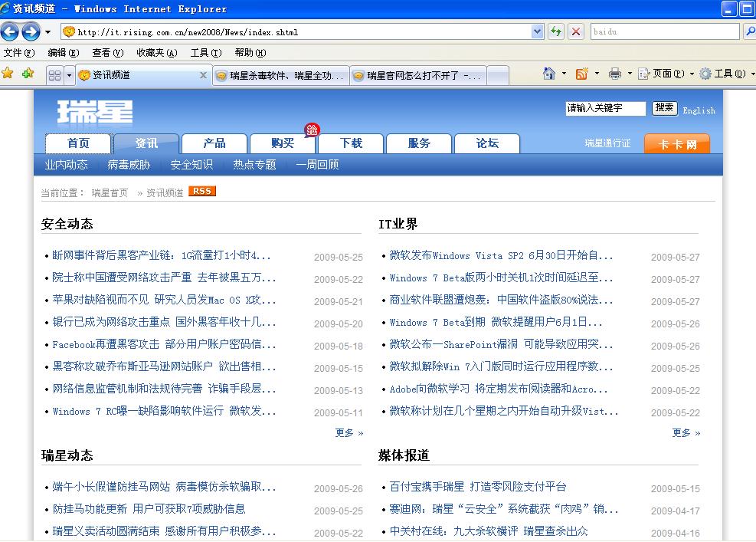Click the Add to Favorites icon
Screen dimensions: 756x542
point(28,74)
